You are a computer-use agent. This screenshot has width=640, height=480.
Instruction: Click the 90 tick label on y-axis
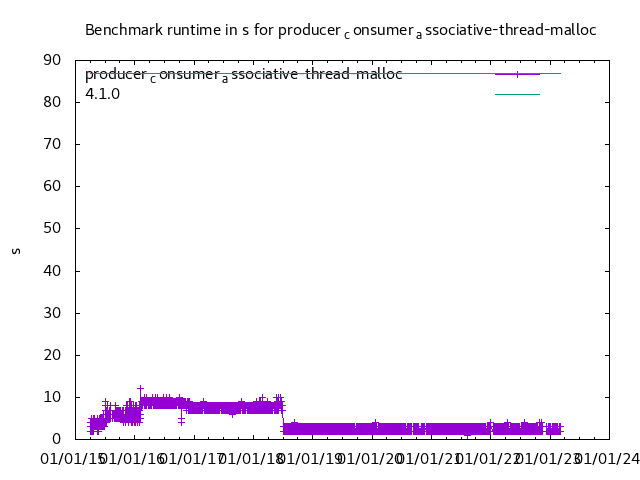pos(52,60)
